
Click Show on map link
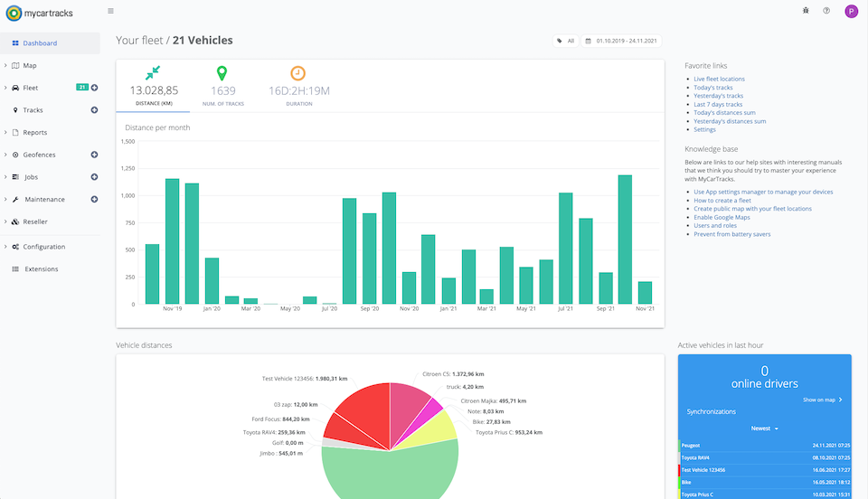pyautogui.click(x=822, y=400)
